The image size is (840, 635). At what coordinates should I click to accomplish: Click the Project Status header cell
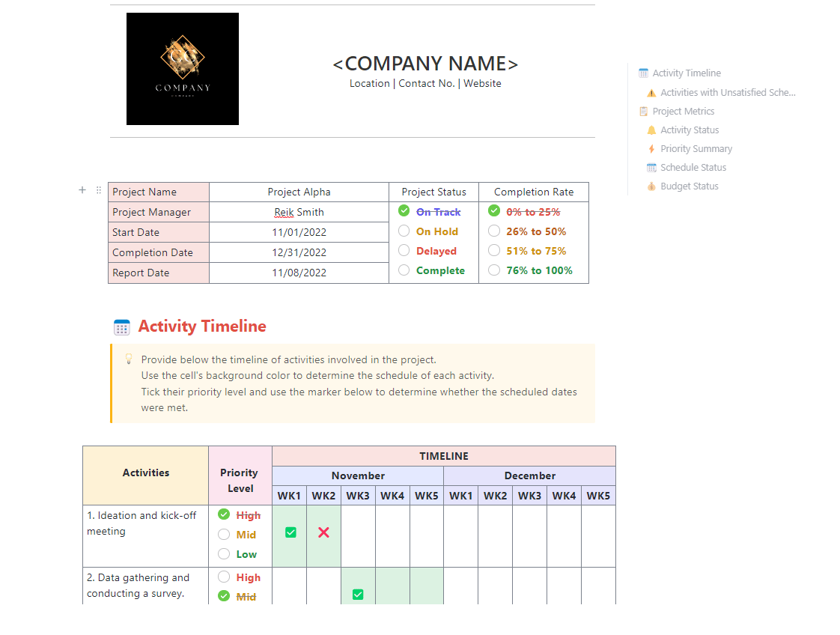tap(434, 192)
